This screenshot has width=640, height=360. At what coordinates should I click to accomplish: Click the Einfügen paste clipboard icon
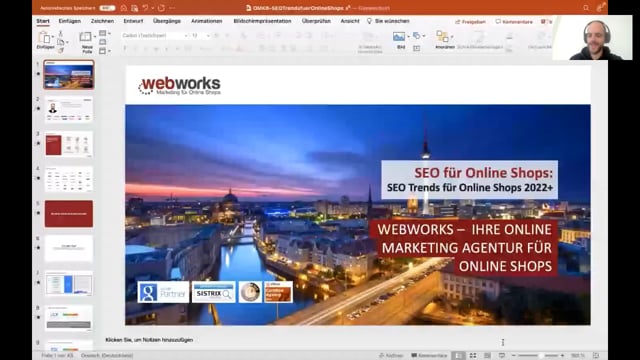pyautogui.click(x=44, y=38)
